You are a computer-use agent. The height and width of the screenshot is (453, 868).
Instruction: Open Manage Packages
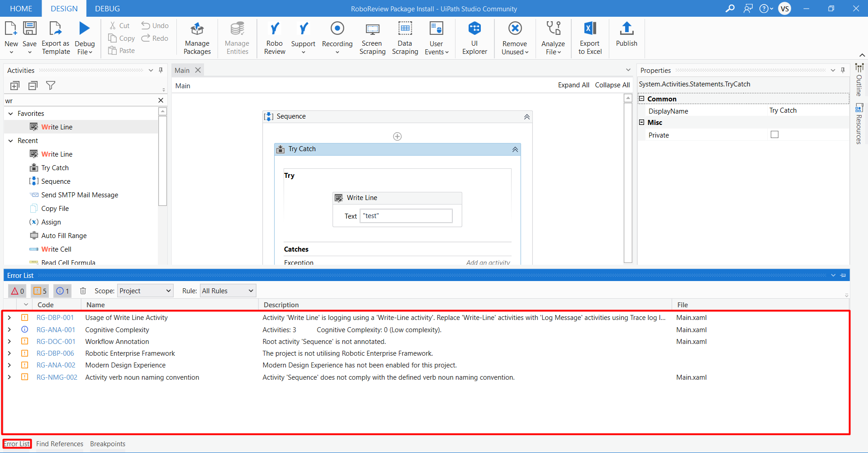point(197,38)
